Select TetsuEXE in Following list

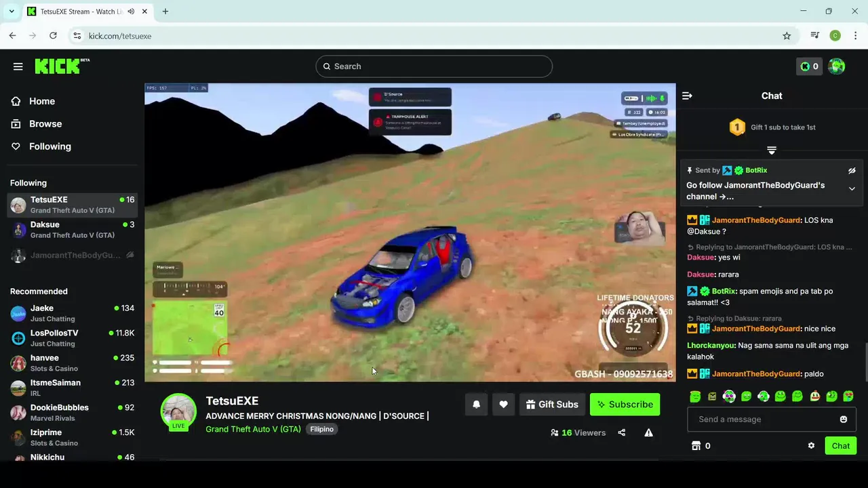72,205
